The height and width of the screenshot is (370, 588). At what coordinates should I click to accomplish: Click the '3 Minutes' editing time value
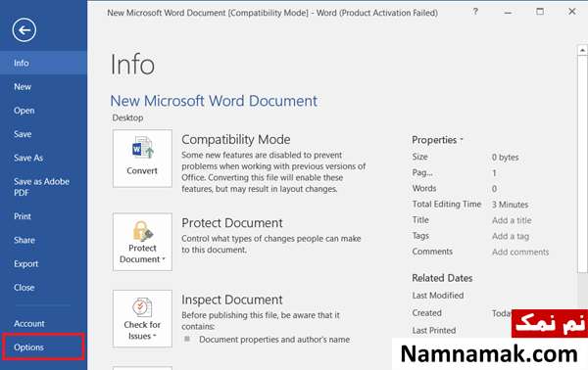[510, 205]
